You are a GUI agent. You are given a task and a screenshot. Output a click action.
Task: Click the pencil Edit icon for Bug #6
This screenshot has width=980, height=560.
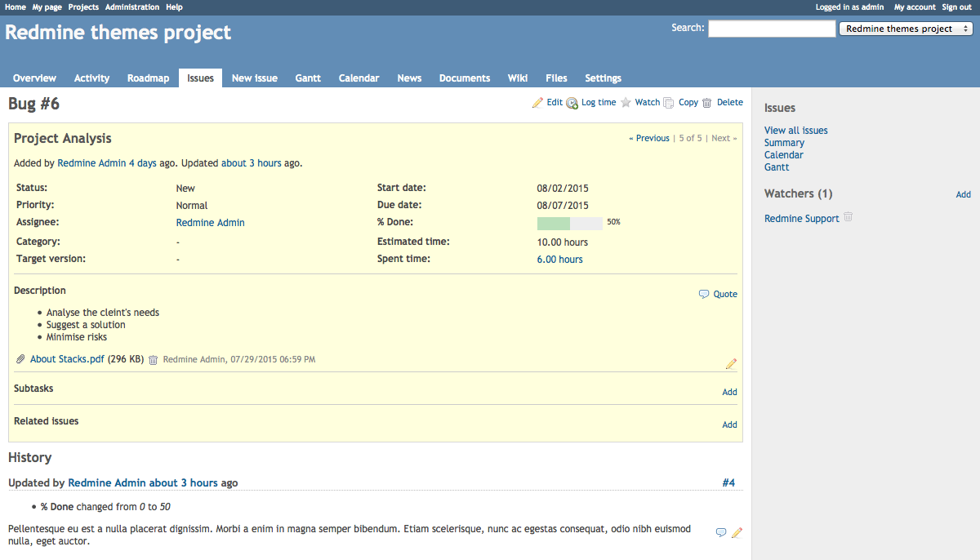tap(537, 103)
